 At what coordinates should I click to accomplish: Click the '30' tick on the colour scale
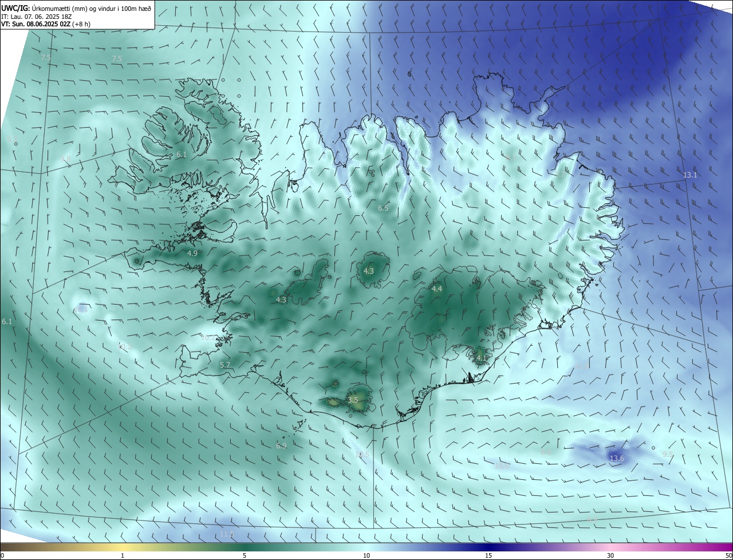click(x=610, y=555)
